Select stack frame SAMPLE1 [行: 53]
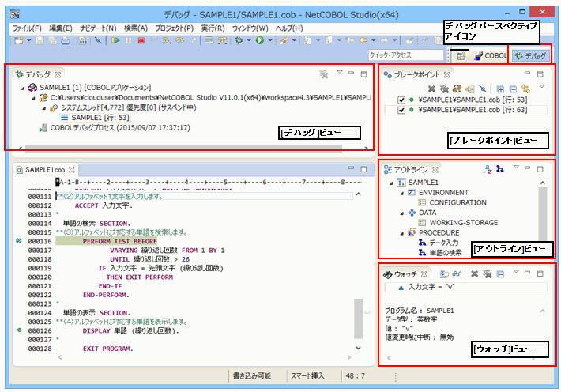This screenshot has width=561, height=392. [x=96, y=118]
